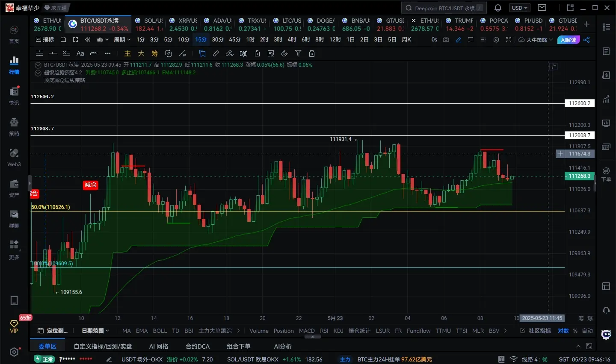Expand more sub indicators arrow after BSV
Viewport: 616px width, 364px height.
(x=506, y=331)
